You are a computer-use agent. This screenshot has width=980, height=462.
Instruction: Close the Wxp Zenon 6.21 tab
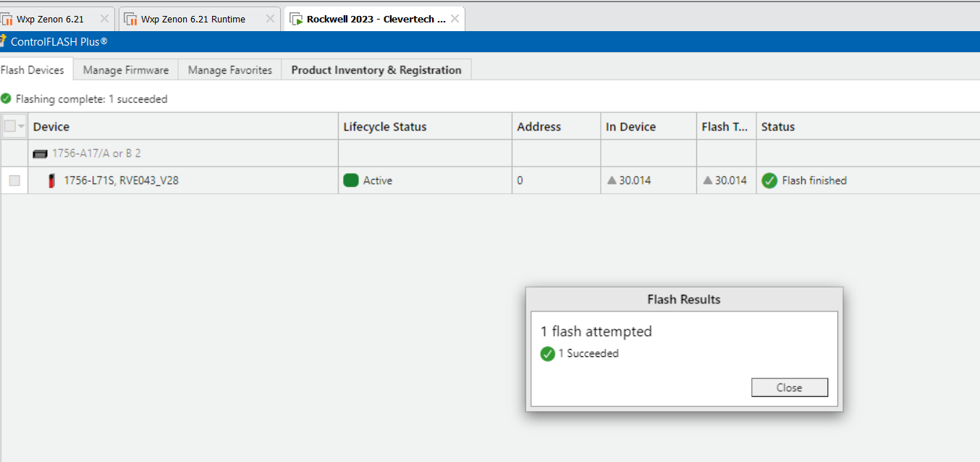(104, 19)
